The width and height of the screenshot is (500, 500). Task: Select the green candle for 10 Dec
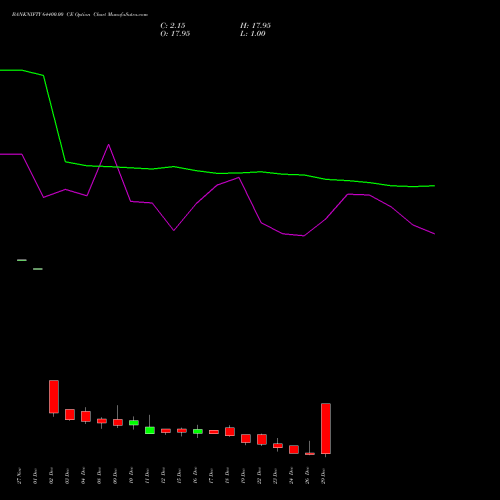click(134, 423)
